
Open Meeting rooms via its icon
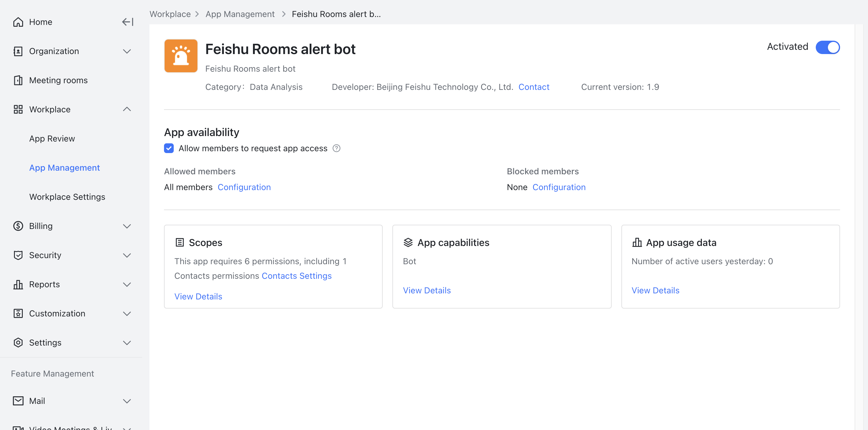[18, 80]
